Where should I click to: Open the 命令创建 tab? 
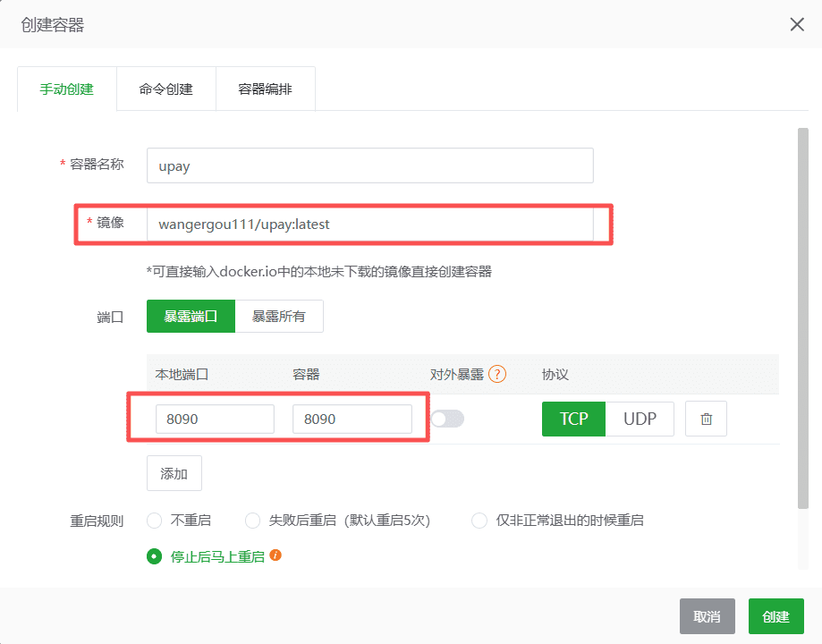(x=166, y=89)
